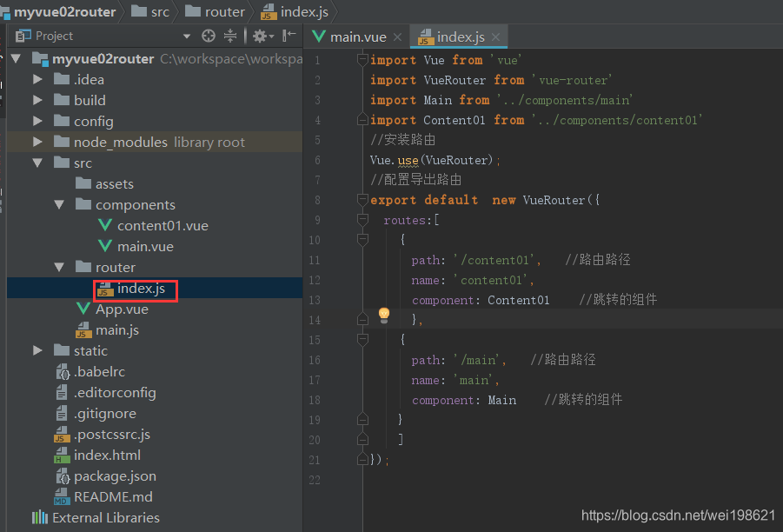Fold the routes array on line 9
Image resolution: width=783 pixels, height=532 pixels.
(x=362, y=220)
